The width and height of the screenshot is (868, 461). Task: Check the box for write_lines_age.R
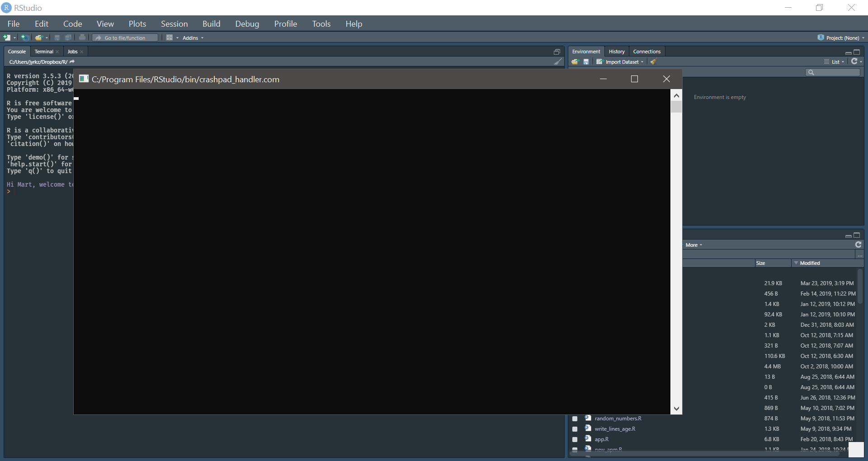pos(575,429)
